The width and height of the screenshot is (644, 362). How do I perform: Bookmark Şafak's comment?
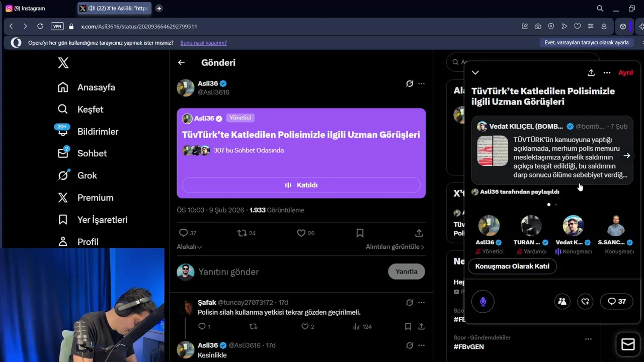click(x=408, y=326)
